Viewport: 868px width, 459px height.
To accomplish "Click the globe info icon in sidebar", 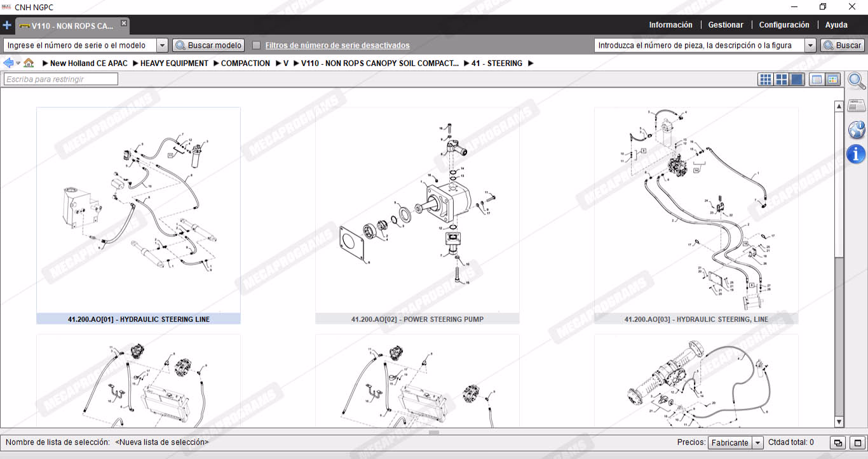I will (x=857, y=130).
